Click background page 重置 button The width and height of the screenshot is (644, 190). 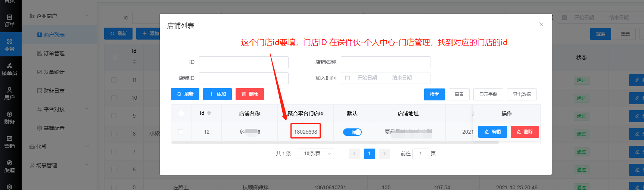[x=625, y=34]
